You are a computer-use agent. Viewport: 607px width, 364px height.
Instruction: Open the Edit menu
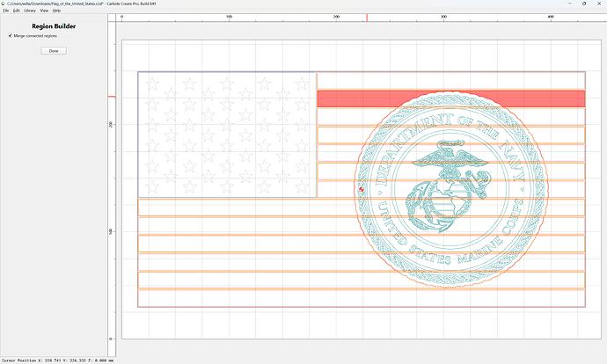pyautogui.click(x=16, y=11)
